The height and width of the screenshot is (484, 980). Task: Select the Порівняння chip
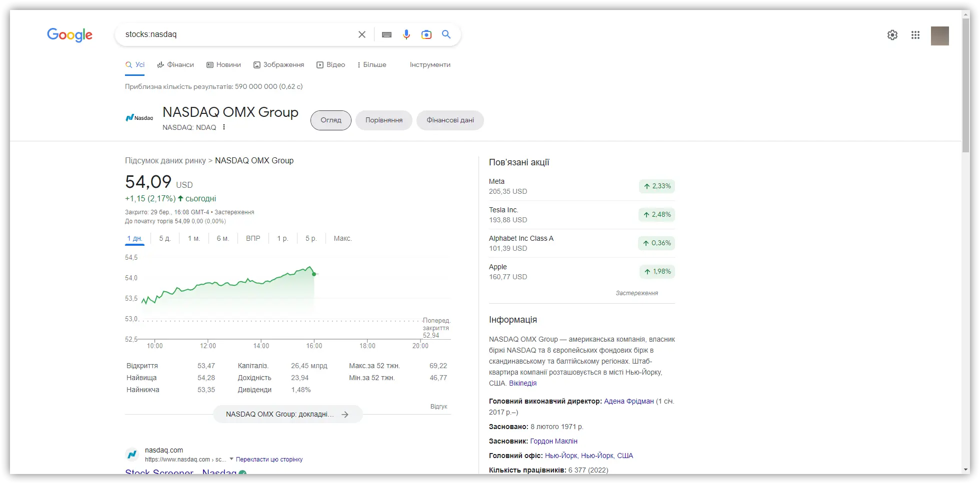click(384, 120)
